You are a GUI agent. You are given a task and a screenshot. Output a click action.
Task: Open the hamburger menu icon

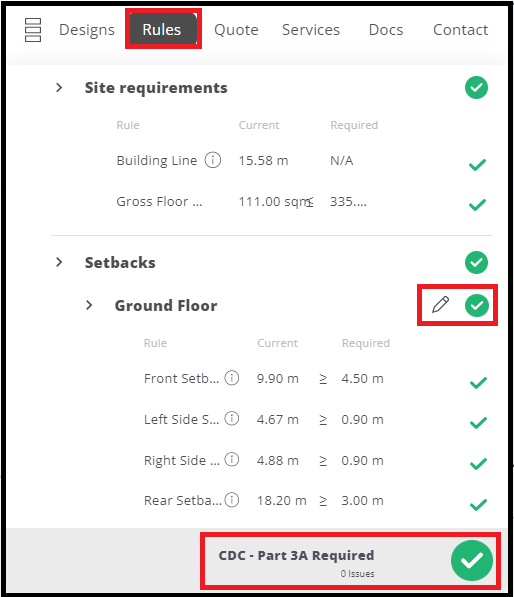pyautogui.click(x=33, y=30)
